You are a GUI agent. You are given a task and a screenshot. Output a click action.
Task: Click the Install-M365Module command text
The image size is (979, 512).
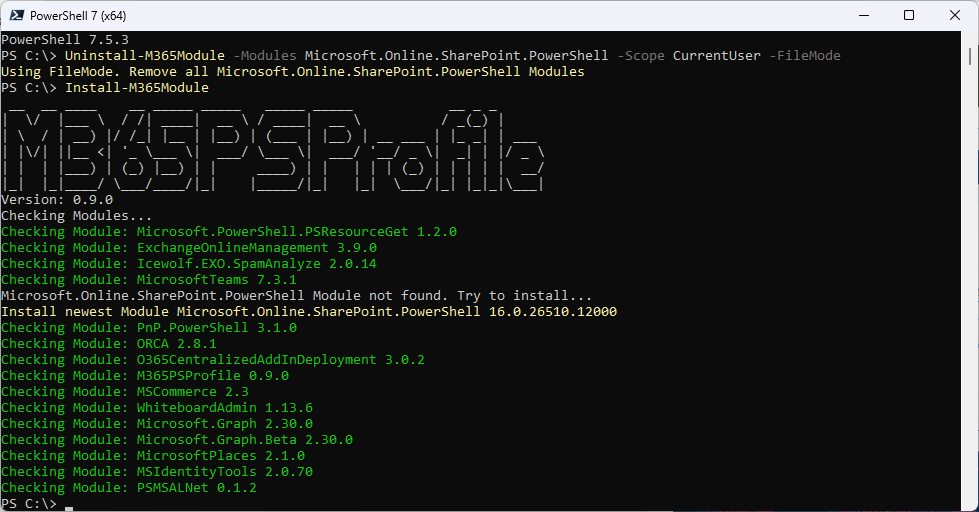click(x=137, y=87)
